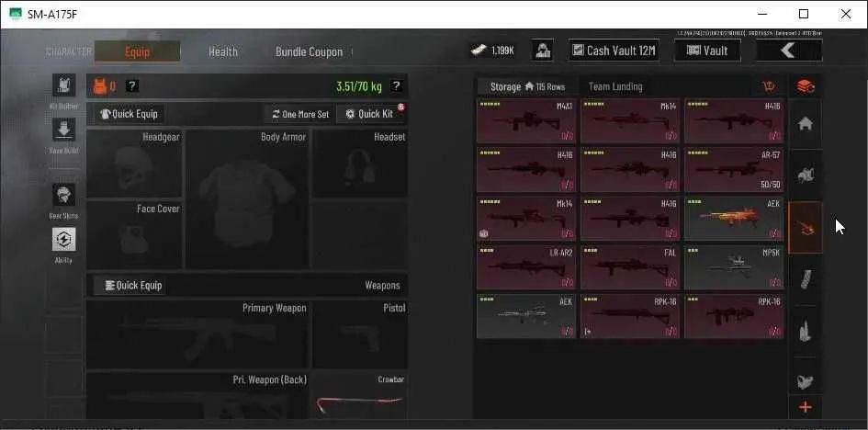Viewport: 868px width, 430px height.
Task: Select the orange-skinned AEK rifle
Action: coord(734,219)
